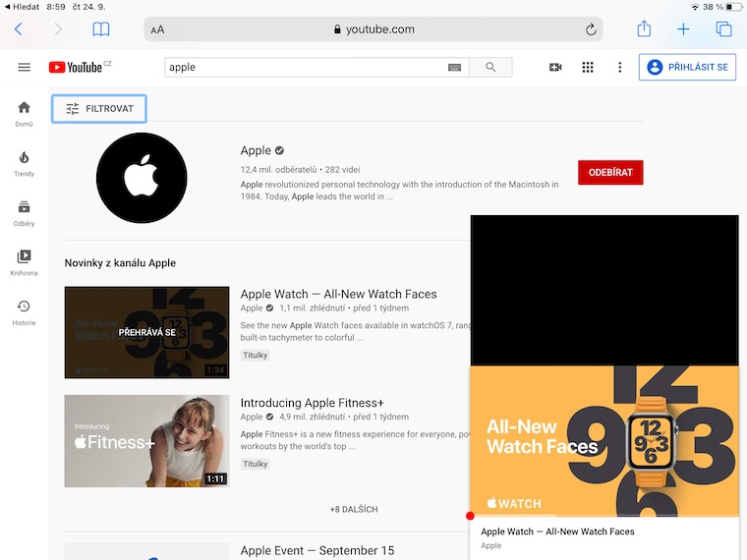Select Domů in the sidebar
The width and height of the screenshot is (747, 560).
(24, 114)
